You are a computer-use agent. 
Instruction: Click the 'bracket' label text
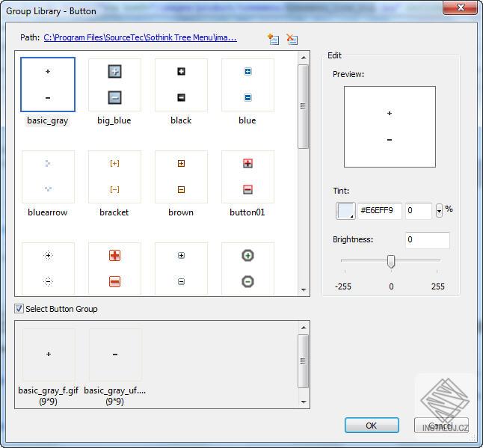(114, 212)
